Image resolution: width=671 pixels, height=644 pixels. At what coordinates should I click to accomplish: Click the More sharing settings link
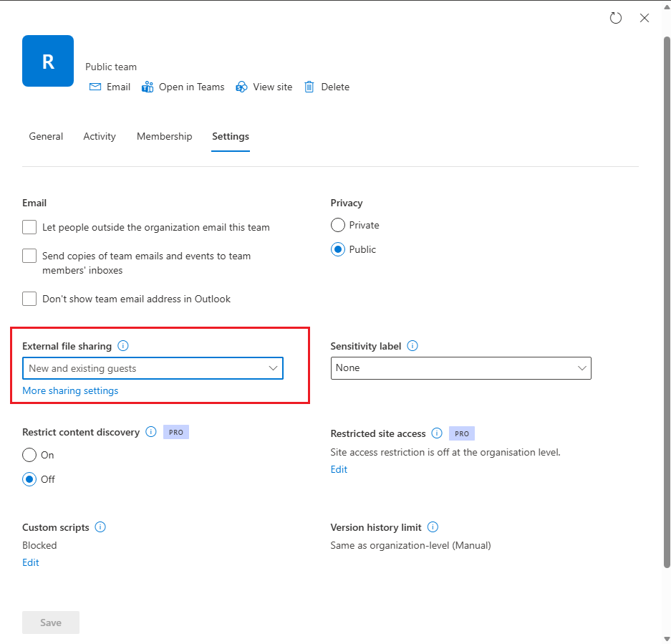click(x=70, y=390)
